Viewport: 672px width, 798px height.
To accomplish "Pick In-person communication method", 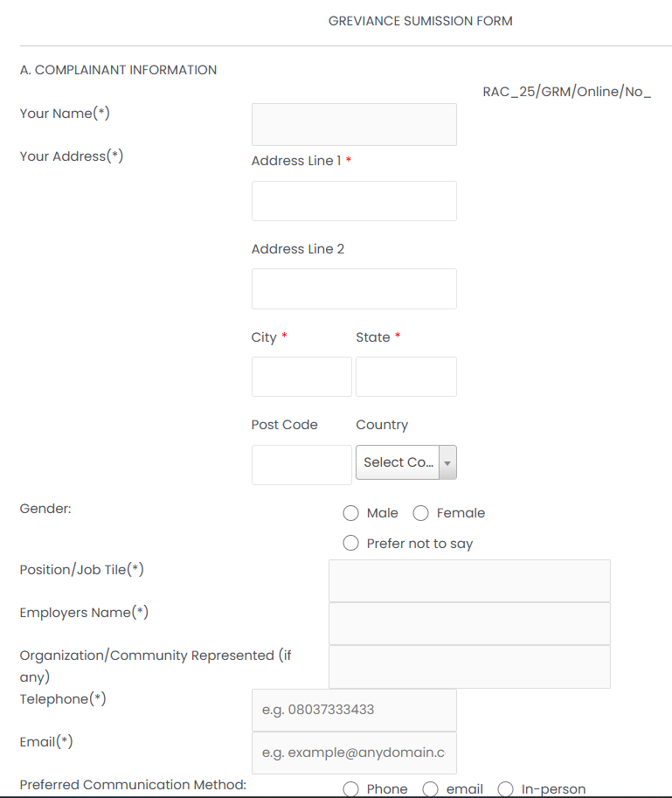I will coord(506,789).
